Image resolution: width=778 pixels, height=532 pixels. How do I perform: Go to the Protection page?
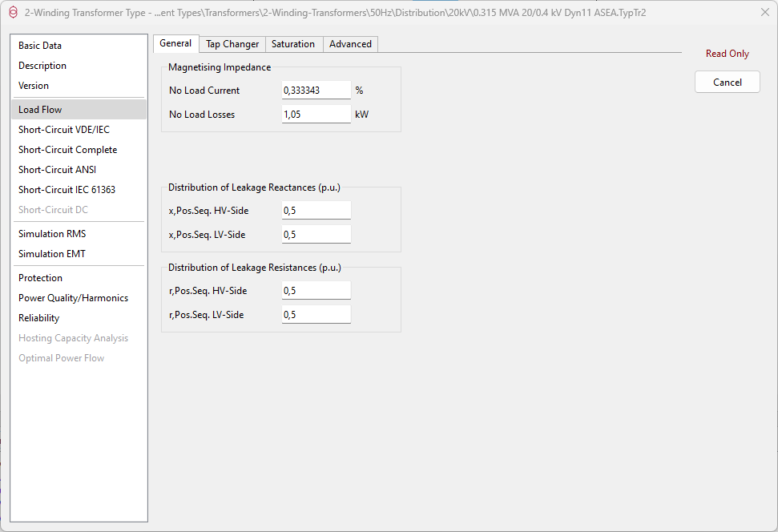40,278
